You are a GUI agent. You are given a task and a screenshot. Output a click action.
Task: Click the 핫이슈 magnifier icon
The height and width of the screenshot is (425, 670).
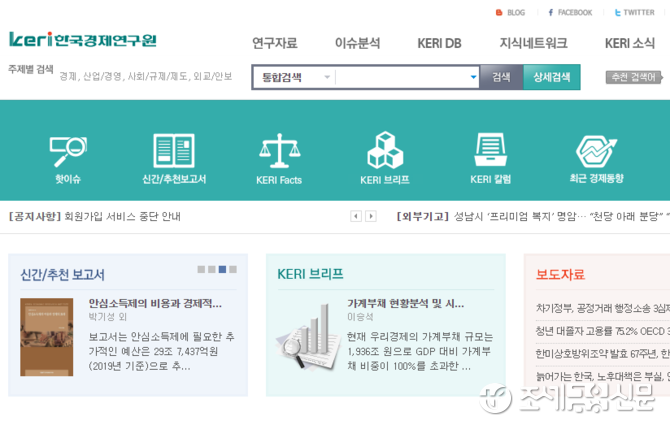coord(68,151)
